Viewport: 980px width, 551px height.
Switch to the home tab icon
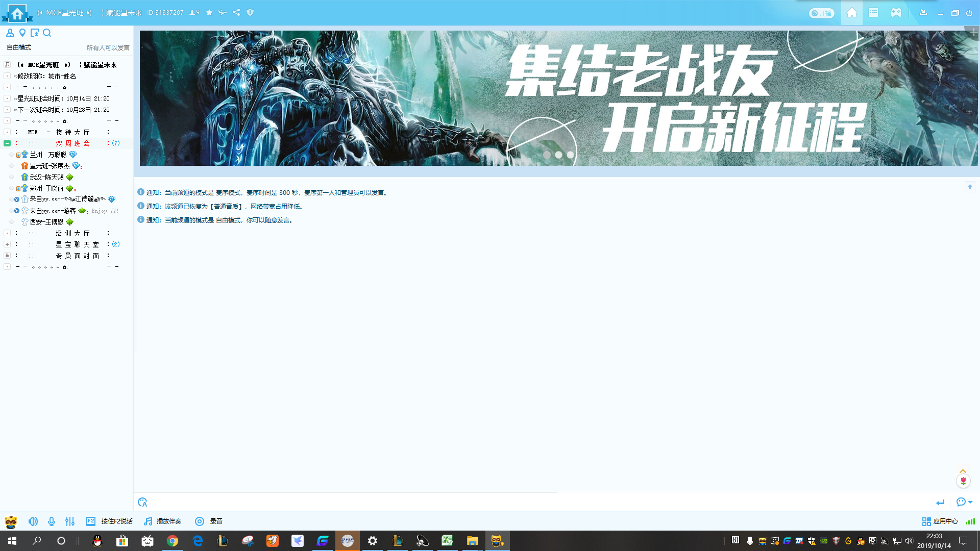pyautogui.click(x=851, y=13)
